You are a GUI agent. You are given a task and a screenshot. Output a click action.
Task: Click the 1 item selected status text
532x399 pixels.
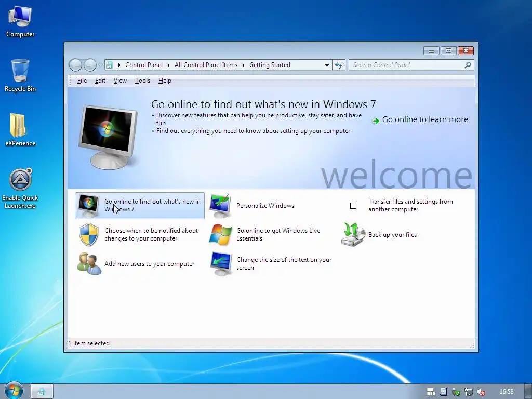click(89, 343)
